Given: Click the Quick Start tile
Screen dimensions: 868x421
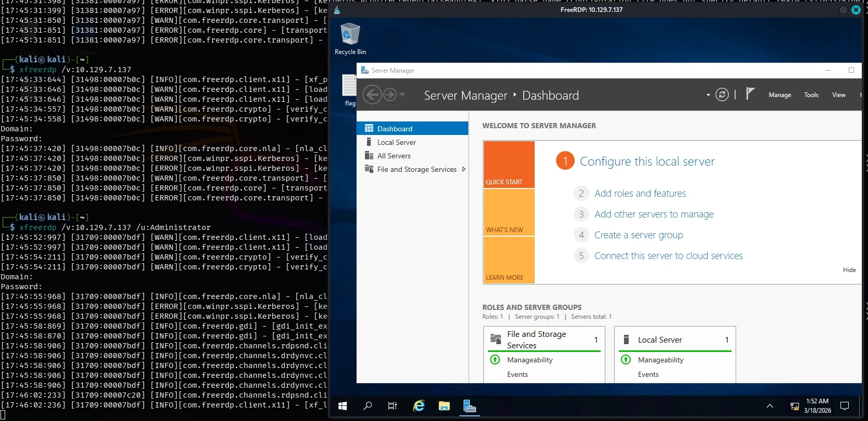Looking at the screenshot, I should (x=509, y=165).
